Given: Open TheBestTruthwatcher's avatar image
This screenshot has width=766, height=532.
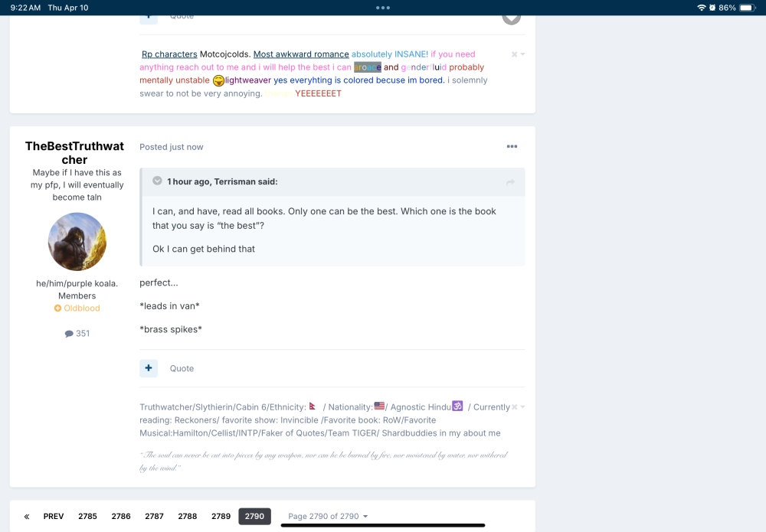Looking at the screenshot, I should [x=77, y=242].
